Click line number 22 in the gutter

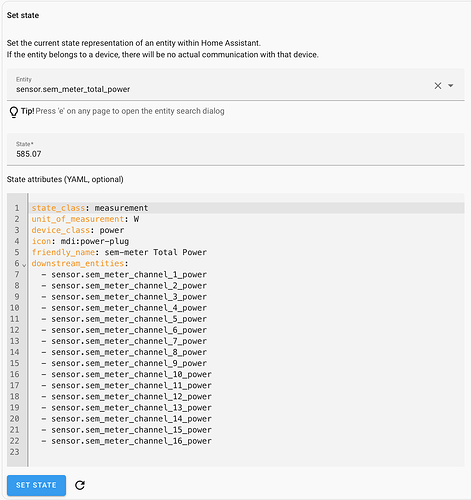tap(14, 441)
